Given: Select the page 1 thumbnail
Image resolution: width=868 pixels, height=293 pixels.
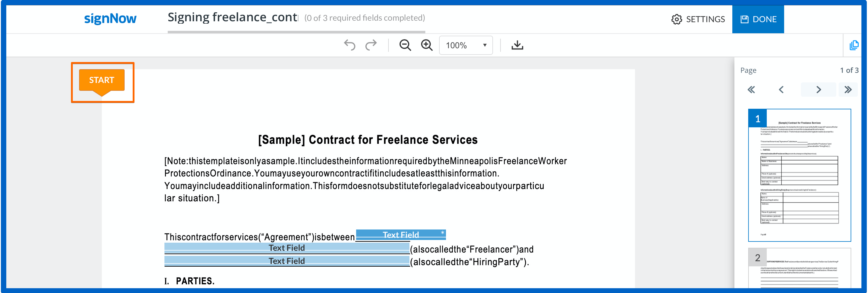Looking at the screenshot, I should [799, 175].
